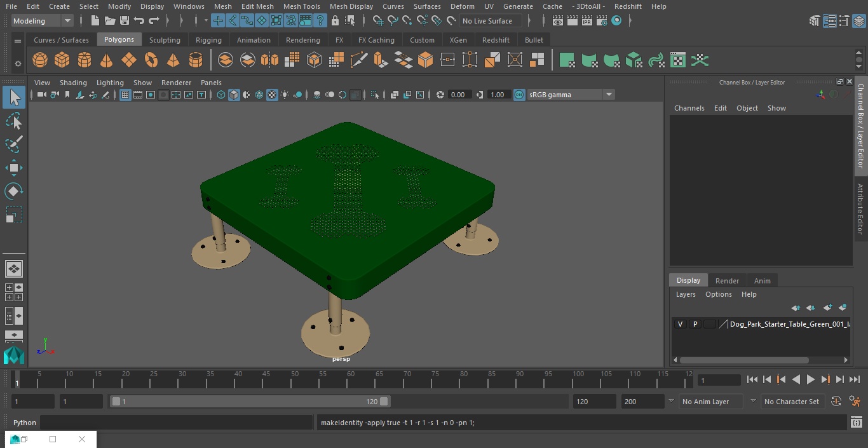Open the sRGB gamma view transform dropdown
This screenshot has height=448, width=868.
coord(570,95)
